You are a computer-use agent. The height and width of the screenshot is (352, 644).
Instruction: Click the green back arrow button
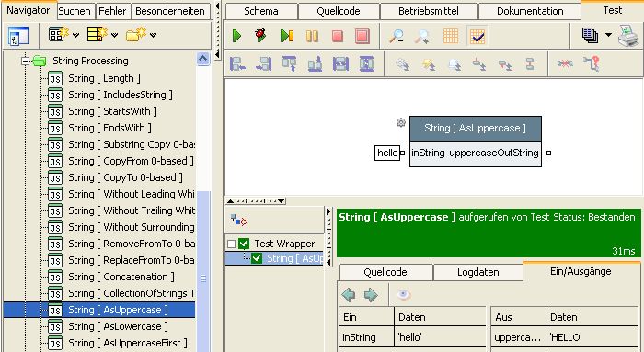pyautogui.click(x=349, y=295)
